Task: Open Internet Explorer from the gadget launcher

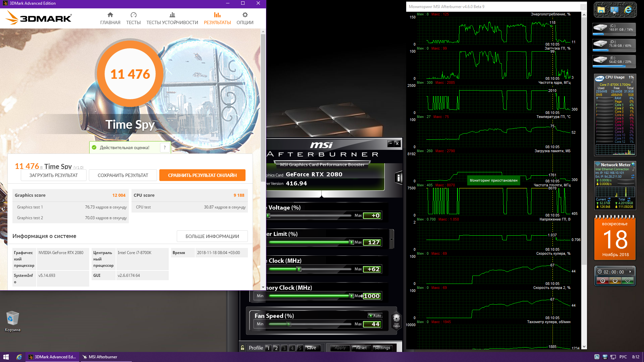Action: (x=628, y=10)
